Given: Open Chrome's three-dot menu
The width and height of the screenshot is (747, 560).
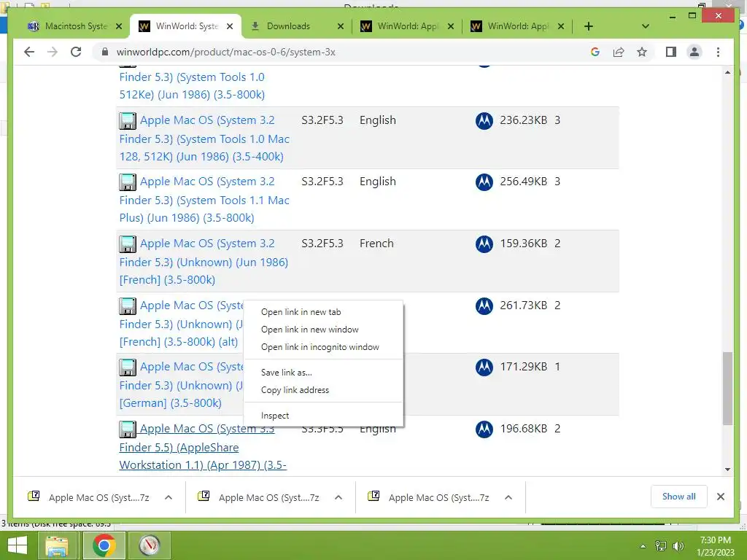Looking at the screenshot, I should pos(718,52).
